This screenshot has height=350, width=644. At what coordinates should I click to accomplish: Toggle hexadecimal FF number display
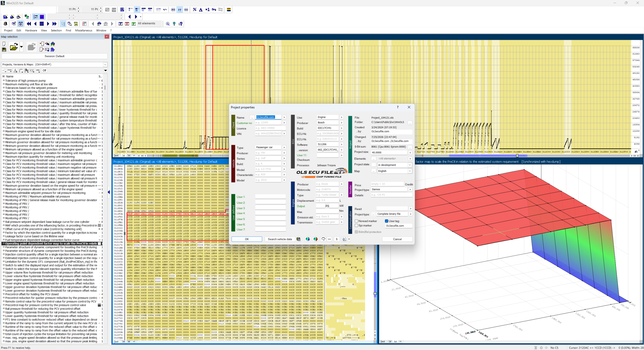coord(180,10)
